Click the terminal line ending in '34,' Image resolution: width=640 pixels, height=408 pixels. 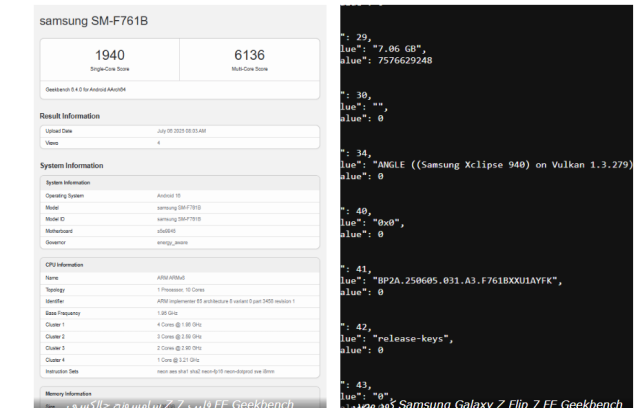pos(356,153)
